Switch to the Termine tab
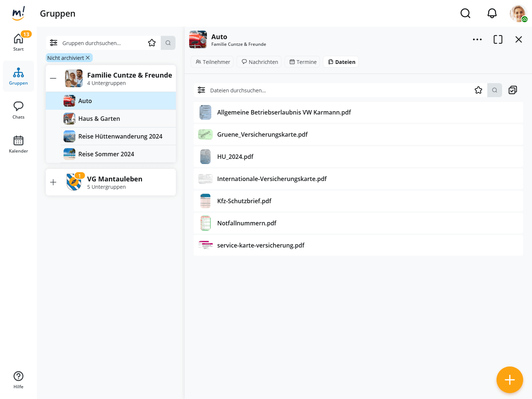532x399 pixels. point(303,62)
